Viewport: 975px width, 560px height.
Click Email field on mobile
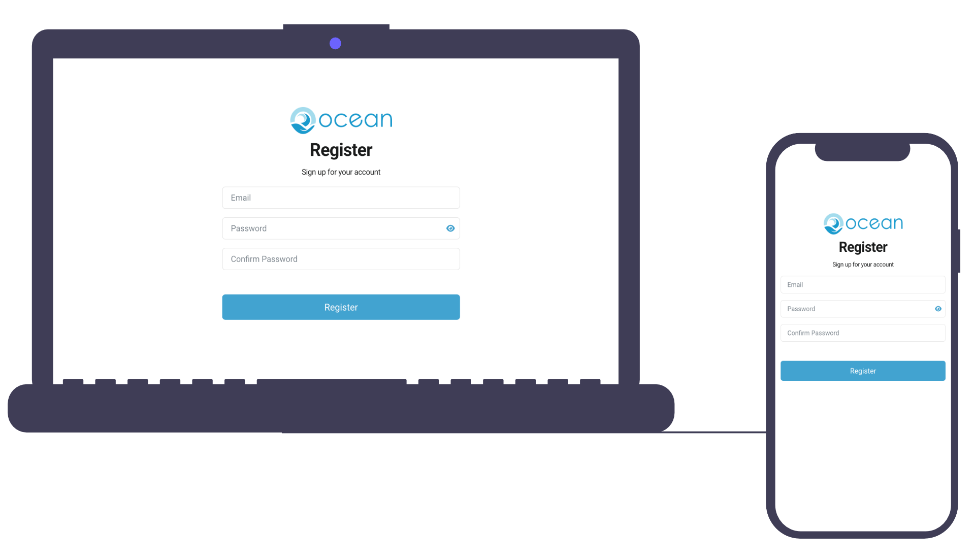(862, 285)
